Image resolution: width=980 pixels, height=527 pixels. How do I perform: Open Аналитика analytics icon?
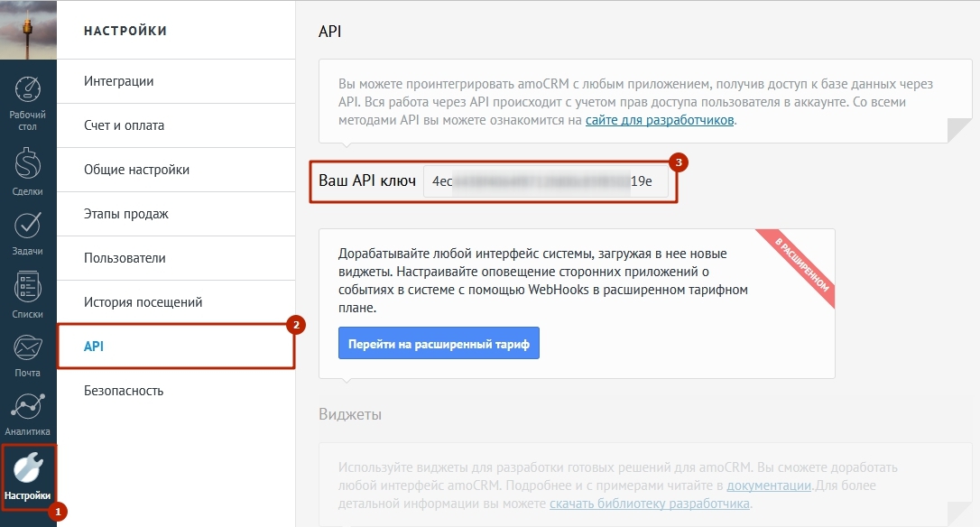click(28, 408)
